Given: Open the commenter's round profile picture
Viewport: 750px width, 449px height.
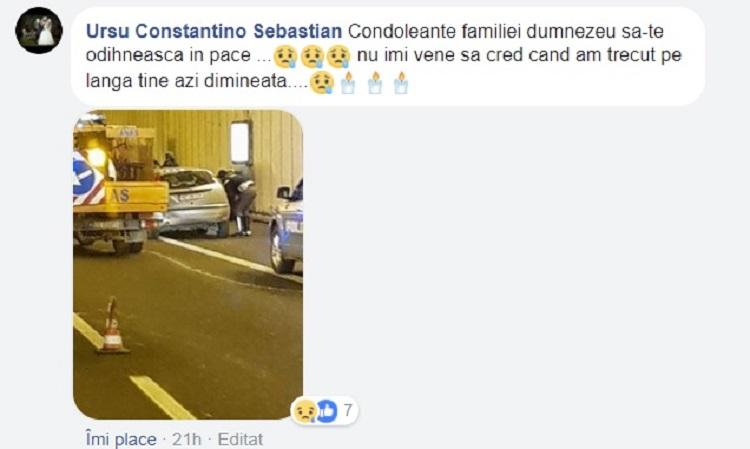Looking at the screenshot, I should [39, 31].
